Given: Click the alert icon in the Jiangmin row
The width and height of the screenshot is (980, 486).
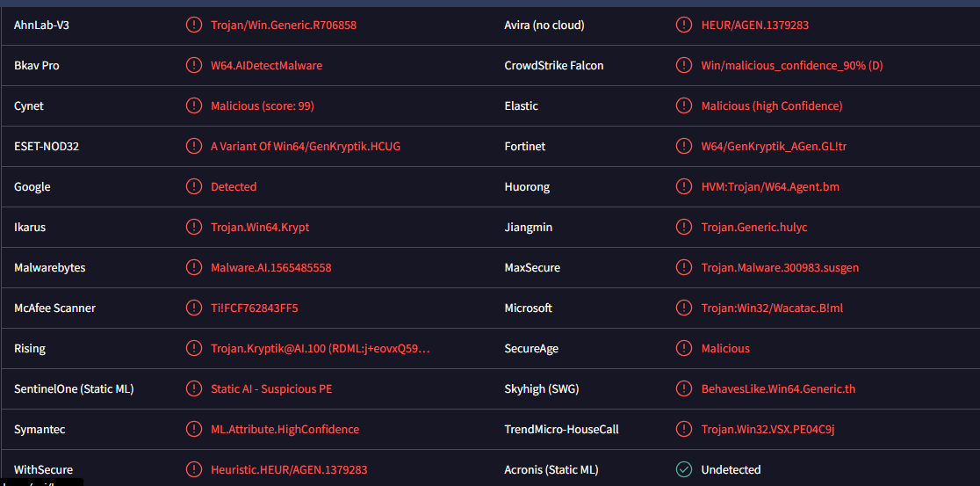Looking at the screenshot, I should (x=684, y=227).
